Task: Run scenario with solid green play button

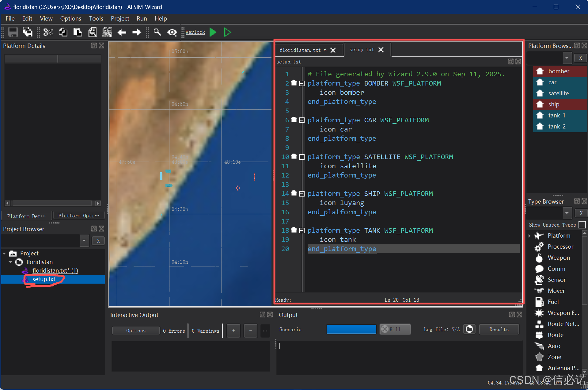Action: coord(213,32)
